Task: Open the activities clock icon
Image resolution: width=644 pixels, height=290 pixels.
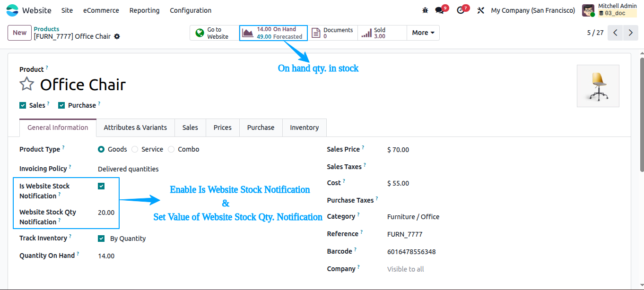Action: (x=461, y=10)
